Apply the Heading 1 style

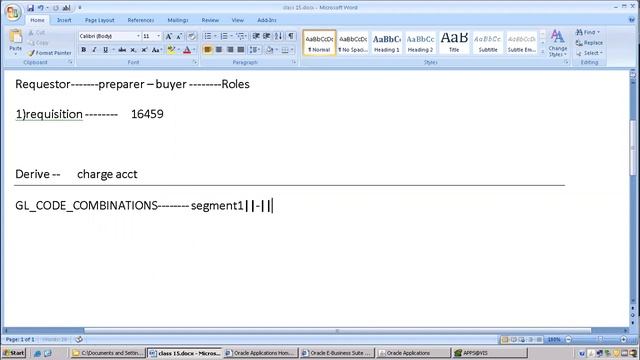387,42
